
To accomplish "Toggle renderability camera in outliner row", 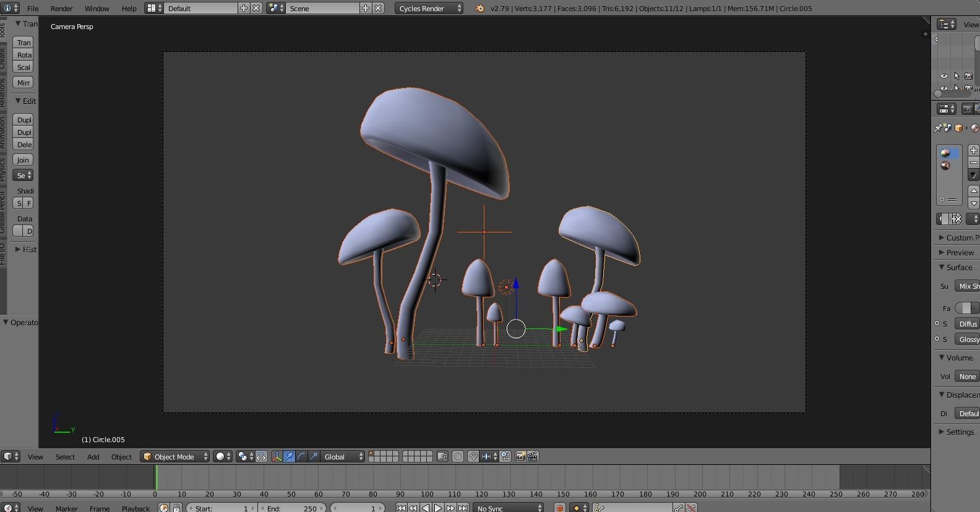I will click(x=969, y=76).
